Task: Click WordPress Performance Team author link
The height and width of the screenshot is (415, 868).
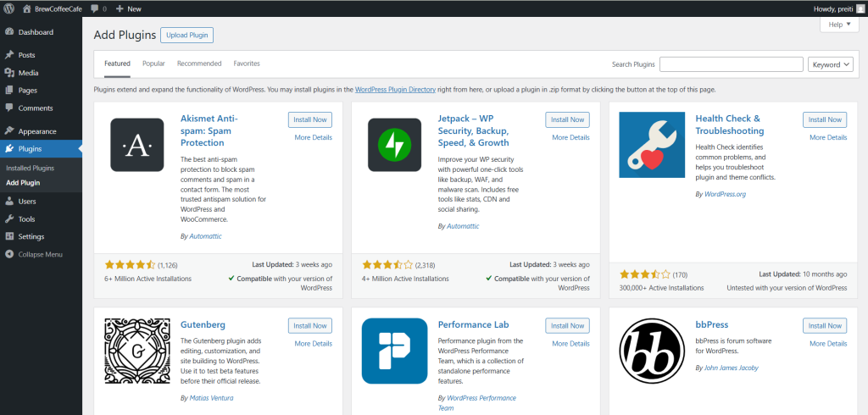Action: pyautogui.click(x=477, y=403)
